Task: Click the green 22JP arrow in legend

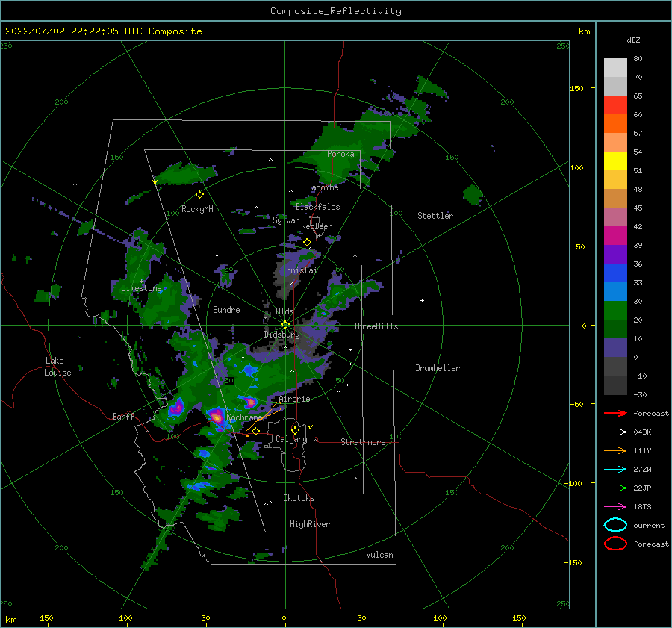Action: 615,488
